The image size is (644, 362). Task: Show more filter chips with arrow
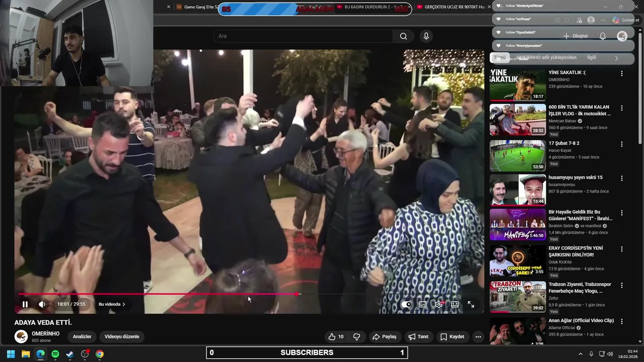point(616,58)
